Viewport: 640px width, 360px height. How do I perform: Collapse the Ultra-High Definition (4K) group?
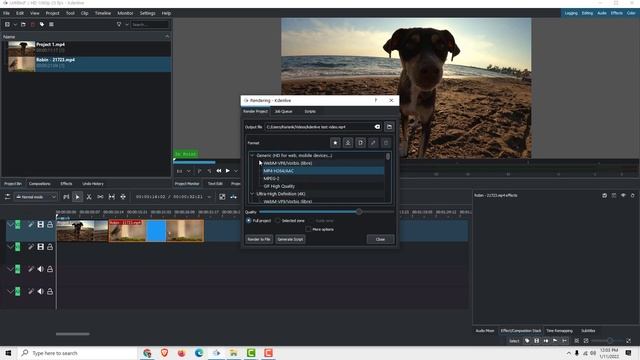click(x=252, y=194)
